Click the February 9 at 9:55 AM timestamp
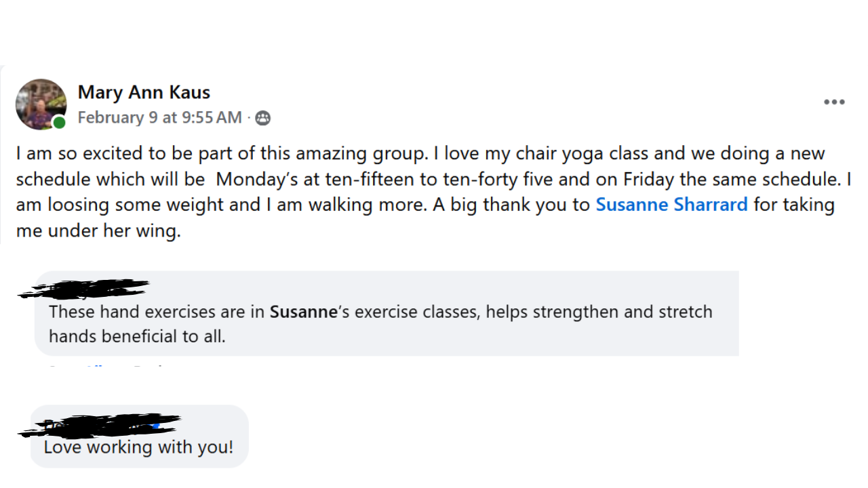 159,118
